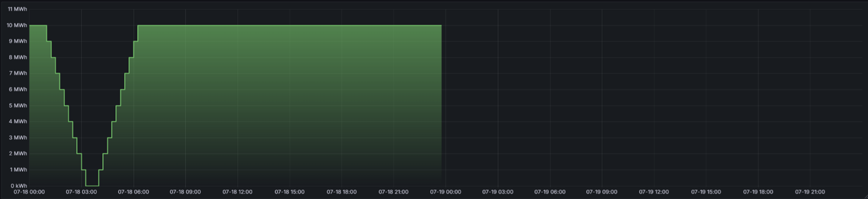The width and height of the screenshot is (868, 199).
Task: Click the 07-19 03:00 time label
Action: tap(498, 192)
